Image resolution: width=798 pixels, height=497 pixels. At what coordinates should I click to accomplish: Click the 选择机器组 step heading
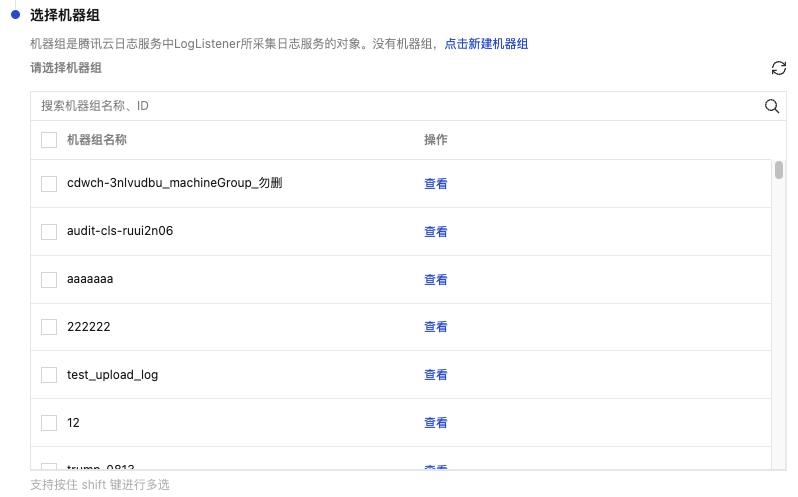coord(65,15)
